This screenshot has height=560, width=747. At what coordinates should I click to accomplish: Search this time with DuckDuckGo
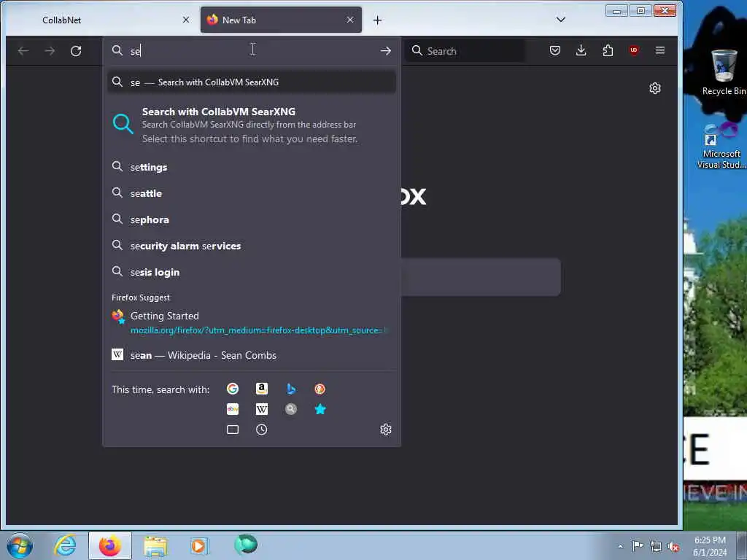[x=320, y=389]
